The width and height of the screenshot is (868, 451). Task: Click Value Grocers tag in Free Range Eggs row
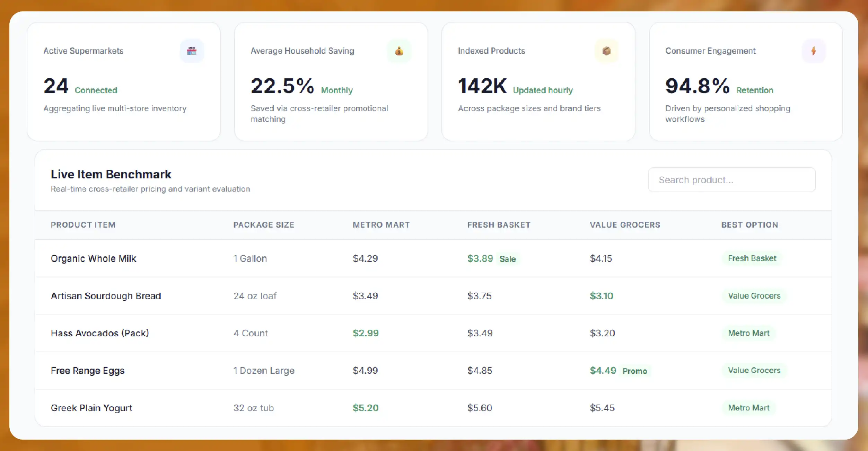coord(754,370)
